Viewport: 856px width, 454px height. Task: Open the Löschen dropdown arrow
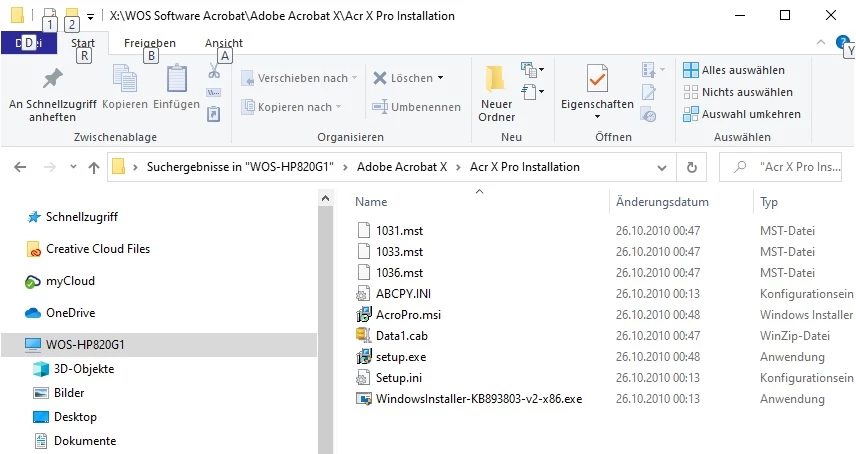click(441, 78)
